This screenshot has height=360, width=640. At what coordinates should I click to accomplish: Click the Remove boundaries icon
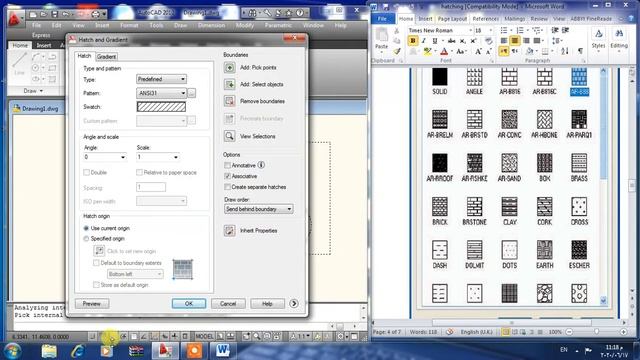pyautogui.click(x=229, y=101)
